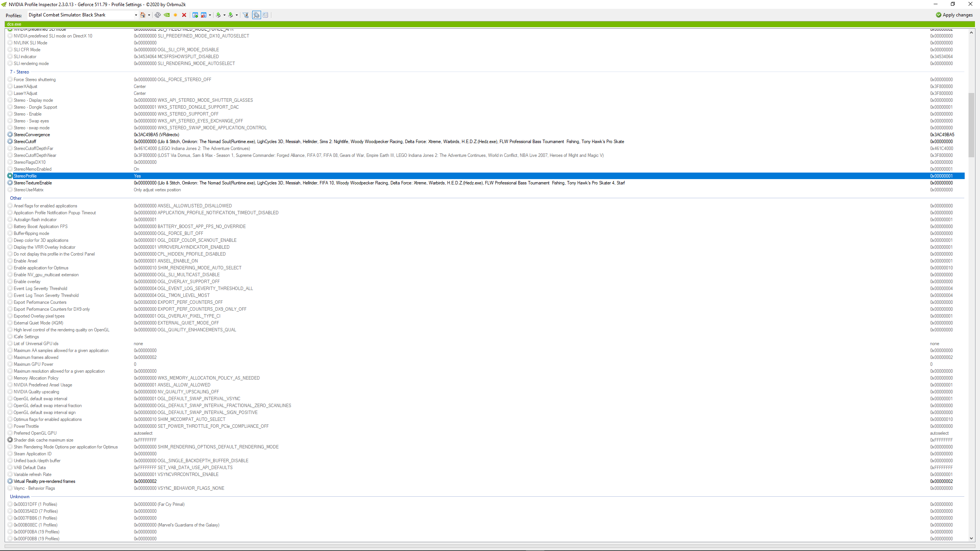Select the NVLINK SLI Mode row
This screenshot has height=551, width=980.
485,43
